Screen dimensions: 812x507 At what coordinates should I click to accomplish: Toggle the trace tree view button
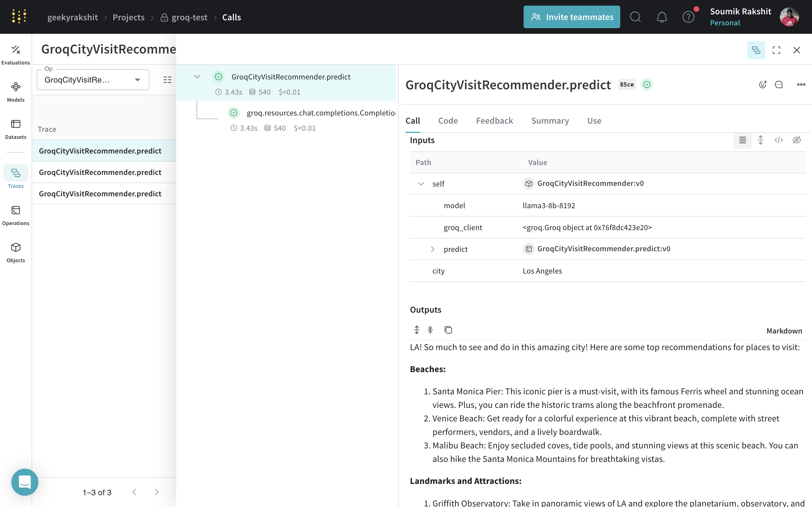point(756,50)
